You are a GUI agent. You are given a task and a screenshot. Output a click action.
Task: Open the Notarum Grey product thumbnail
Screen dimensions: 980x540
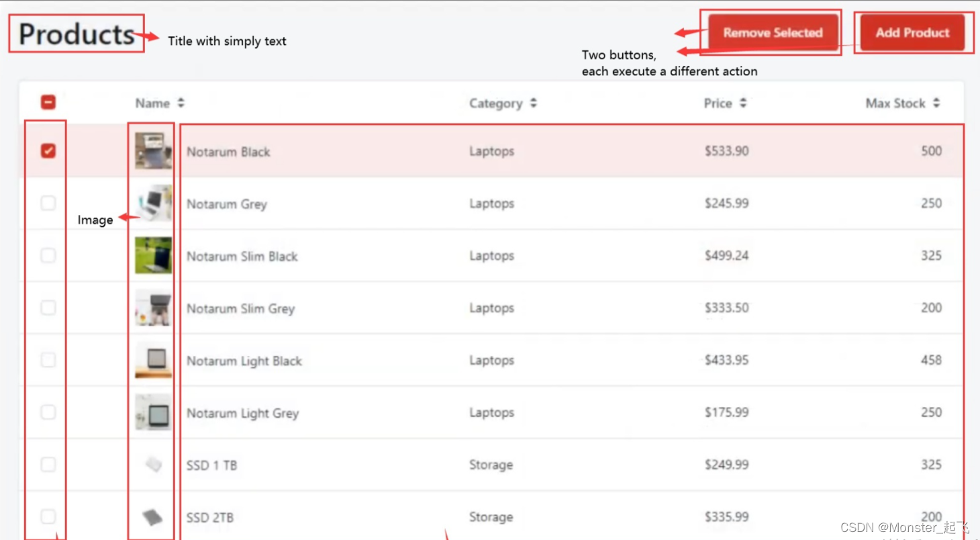(153, 203)
